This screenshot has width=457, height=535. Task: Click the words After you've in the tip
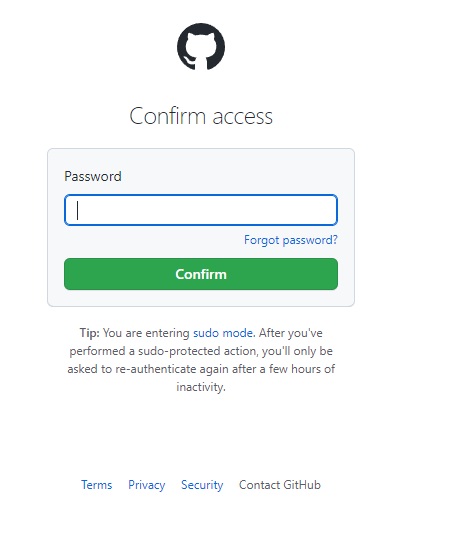click(x=291, y=333)
